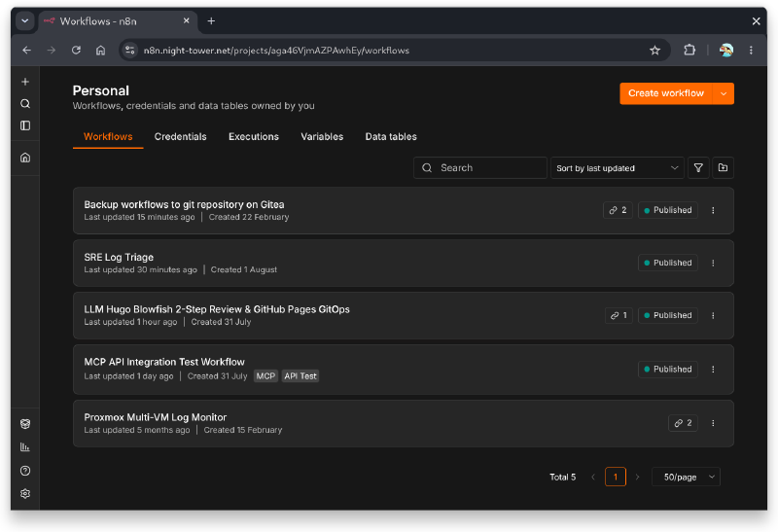Click the Published badge on SRE Log Triage
This screenshot has height=532, width=778.
(668, 263)
